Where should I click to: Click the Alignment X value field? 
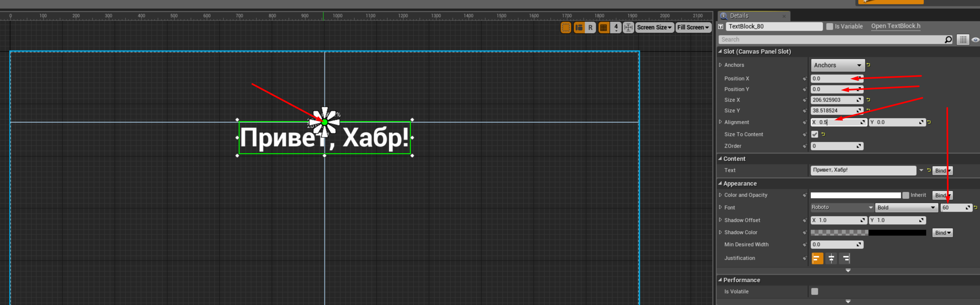[838, 122]
